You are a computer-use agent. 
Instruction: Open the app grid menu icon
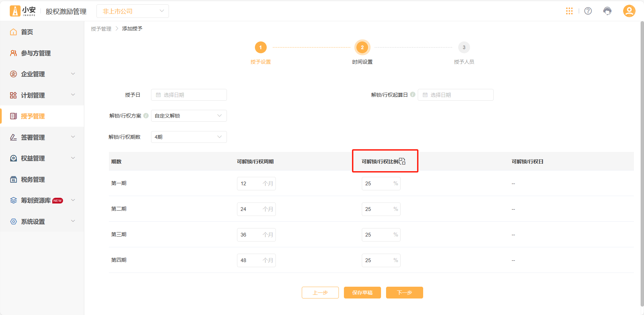click(569, 11)
